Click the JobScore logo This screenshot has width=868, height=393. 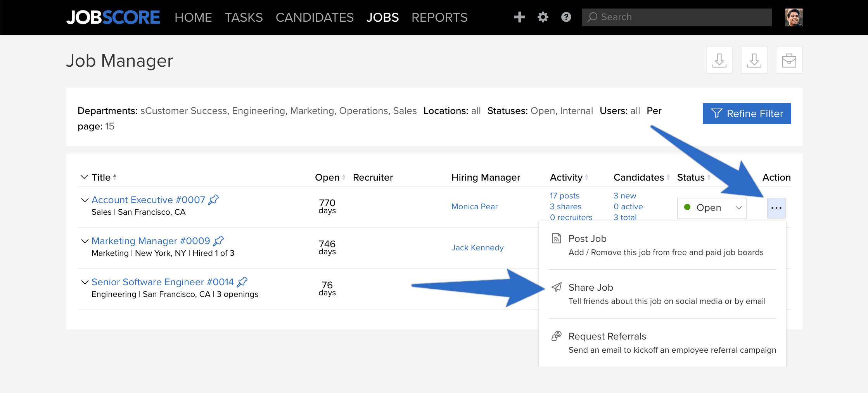[x=113, y=17]
